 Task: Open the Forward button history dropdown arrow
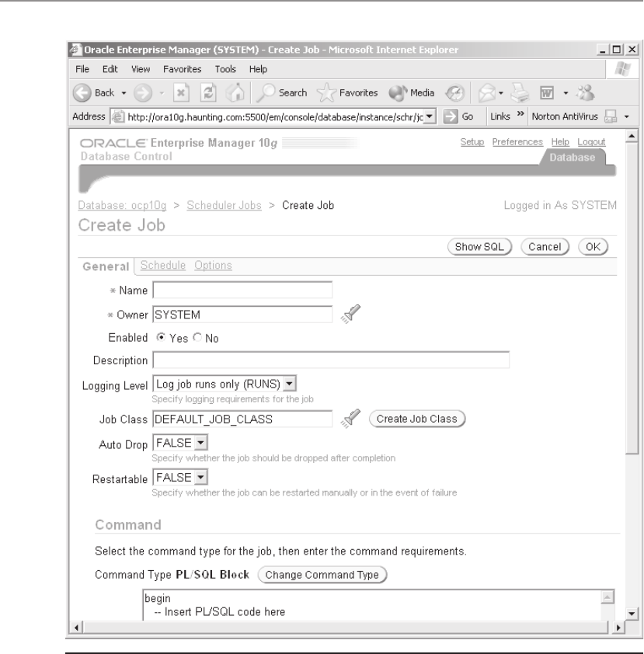click(x=162, y=93)
